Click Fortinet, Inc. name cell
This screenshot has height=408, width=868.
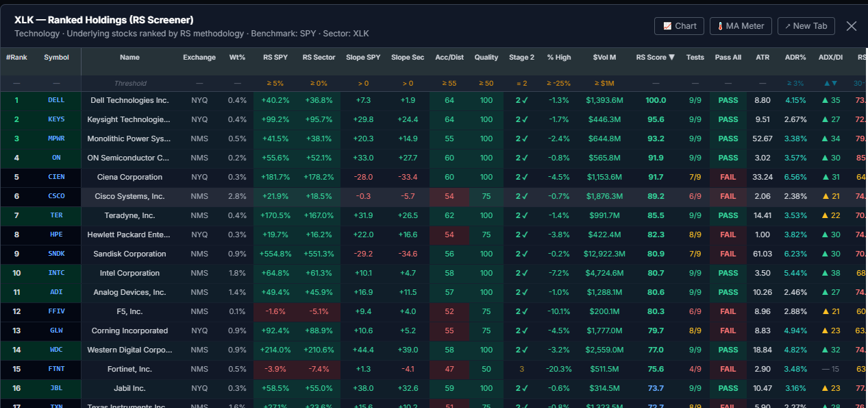point(129,369)
